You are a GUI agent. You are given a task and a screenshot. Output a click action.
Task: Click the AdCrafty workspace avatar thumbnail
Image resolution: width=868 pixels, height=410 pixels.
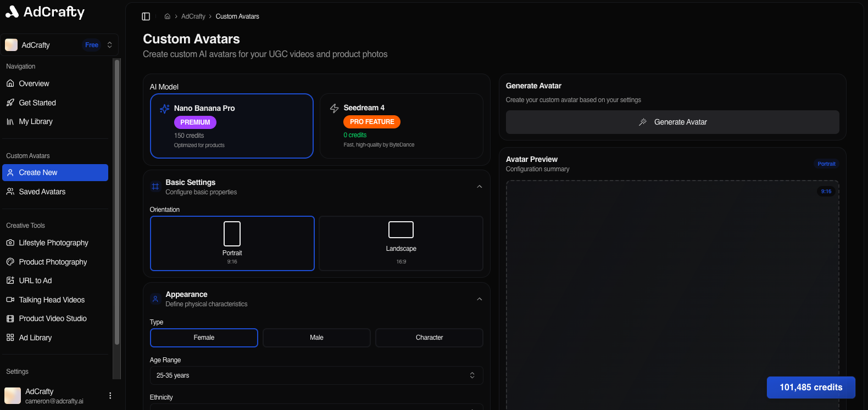[x=12, y=45]
